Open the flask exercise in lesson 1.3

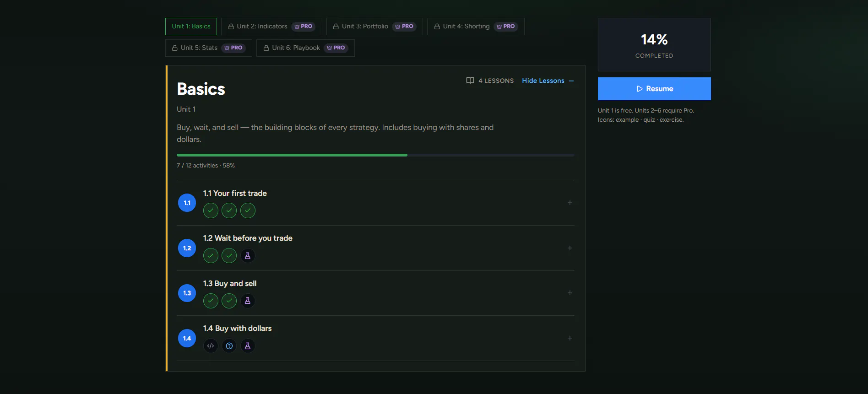pos(248,301)
